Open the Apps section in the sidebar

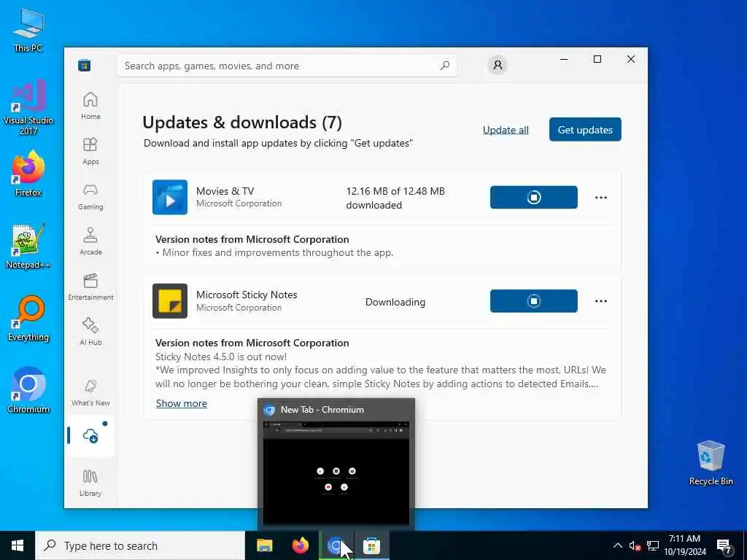[x=90, y=151]
